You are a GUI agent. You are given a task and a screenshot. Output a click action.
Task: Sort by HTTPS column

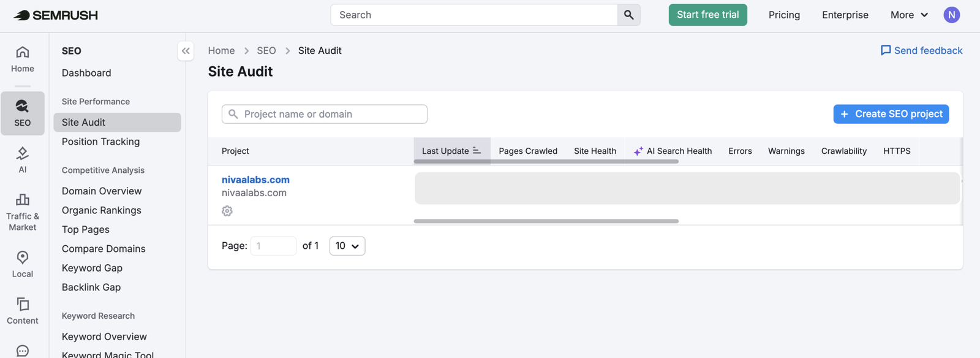[897, 151]
